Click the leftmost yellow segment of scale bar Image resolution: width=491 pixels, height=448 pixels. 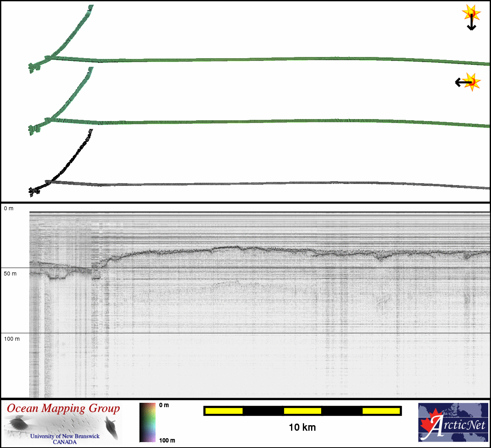coord(224,411)
